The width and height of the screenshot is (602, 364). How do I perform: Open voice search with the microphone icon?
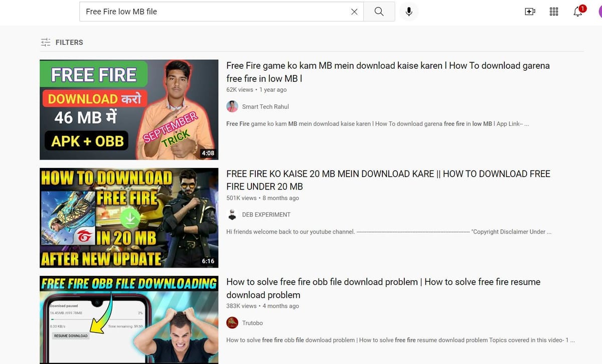pyautogui.click(x=409, y=11)
